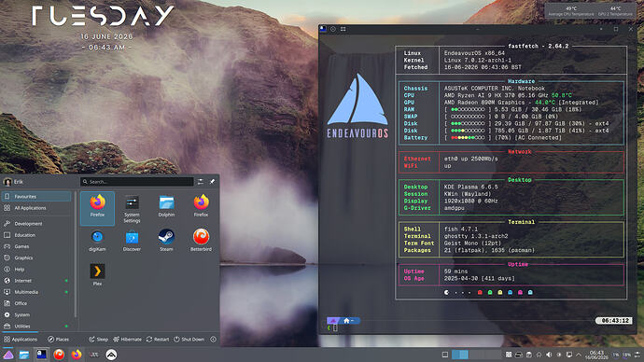Click the show desktop square icon in the taskbar
The width and height of the screenshot is (644, 362).
click(445, 355)
